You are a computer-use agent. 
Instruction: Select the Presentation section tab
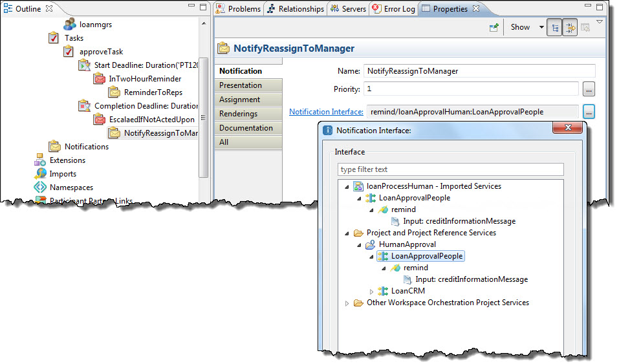point(248,85)
